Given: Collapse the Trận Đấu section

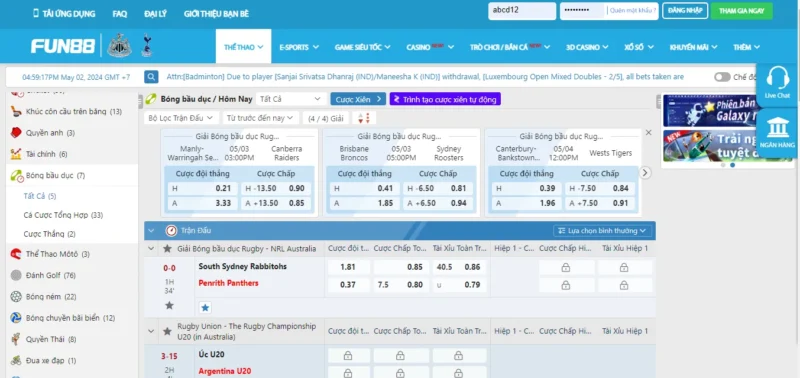Looking at the screenshot, I should [x=151, y=231].
